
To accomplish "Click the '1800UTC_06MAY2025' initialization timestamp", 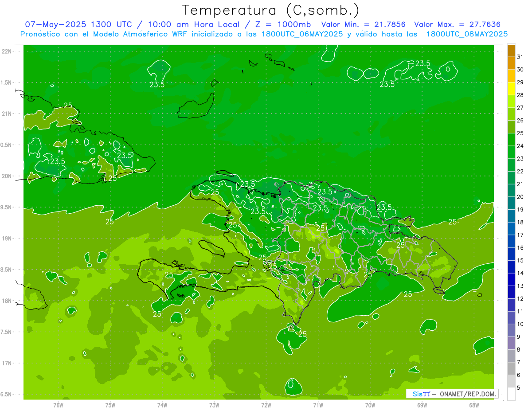I will click(x=301, y=34).
